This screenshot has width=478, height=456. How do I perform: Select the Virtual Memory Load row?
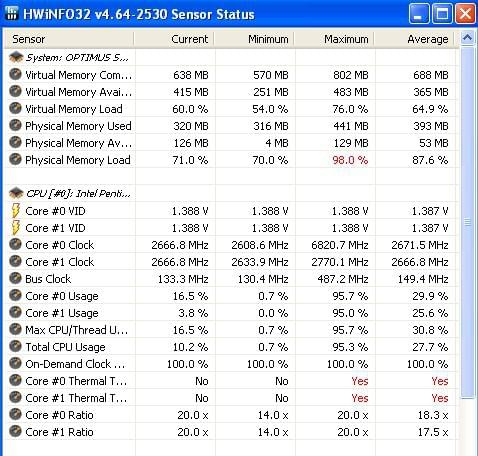click(x=230, y=109)
